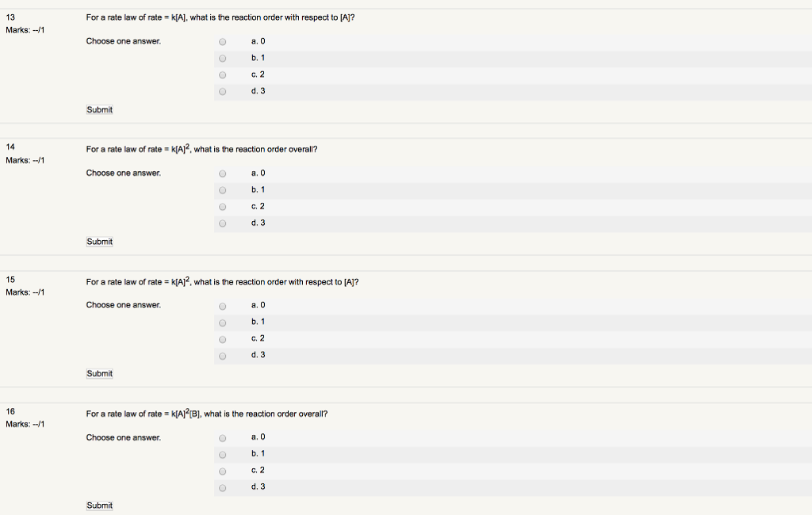Select answer a. 0 for question 15
The width and height of the screenshot is (812, 515).
(x=222, y=305)
